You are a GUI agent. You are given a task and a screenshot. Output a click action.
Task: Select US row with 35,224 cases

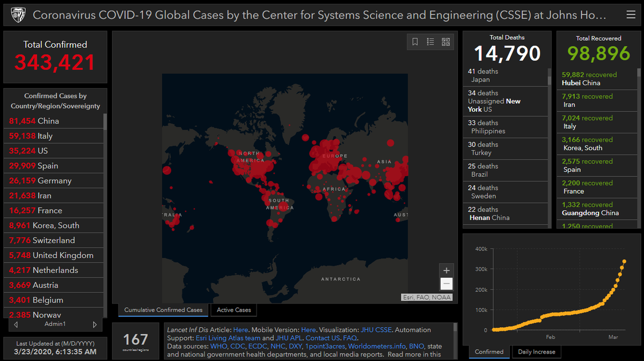pyautogui.click(x=54, y=150)
